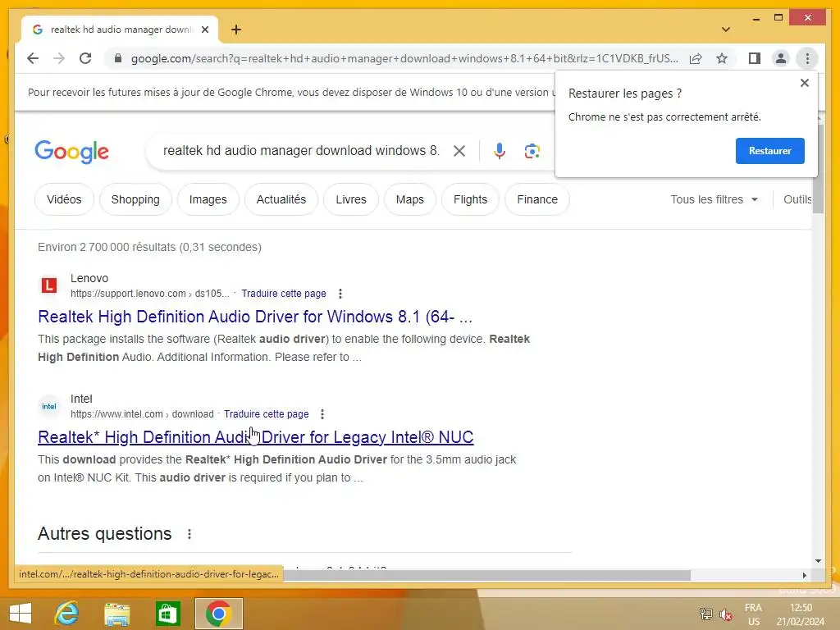Open the site info padlock icon
This screenshot has height=630, width=840.
pos(118,58)
